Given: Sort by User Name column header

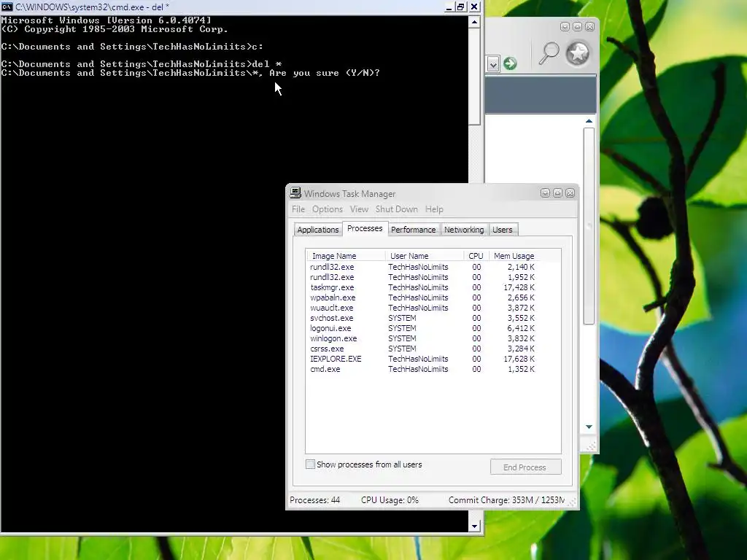Looking at the screenshot, I should click(x=425, y=256).
